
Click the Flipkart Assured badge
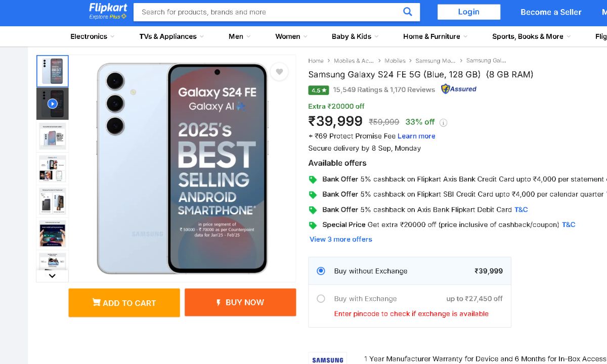(x=459, y=89)
